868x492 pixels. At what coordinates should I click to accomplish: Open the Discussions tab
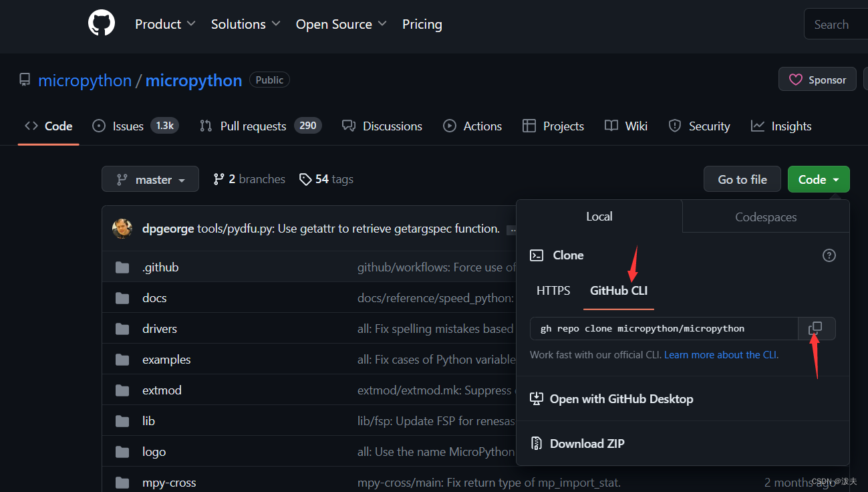click(382, 126)
